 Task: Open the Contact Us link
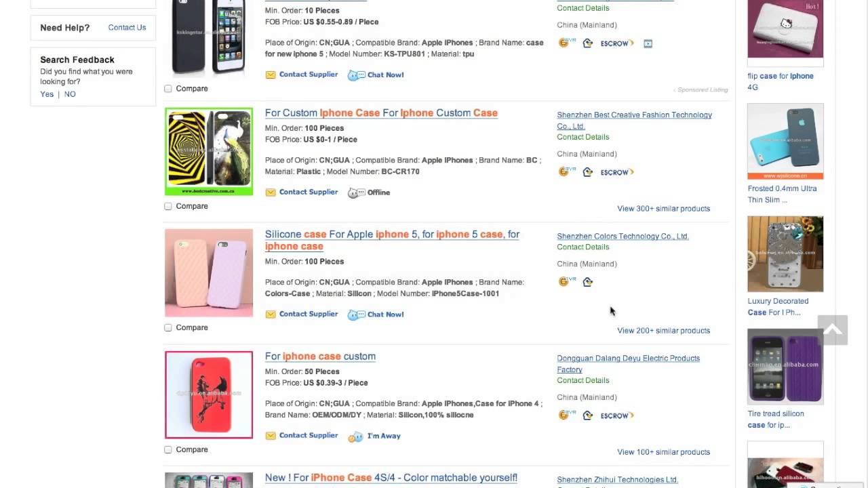click(x=127, y=28)
